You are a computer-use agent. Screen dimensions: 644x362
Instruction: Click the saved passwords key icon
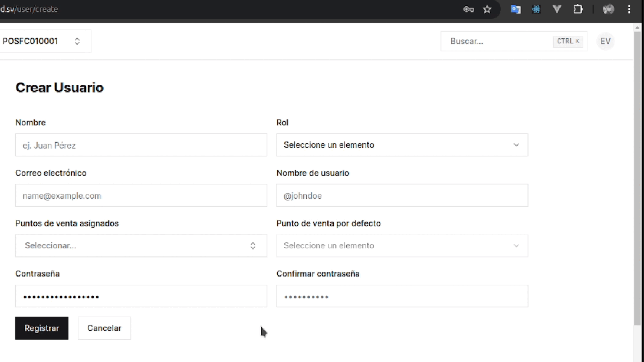pos(468,9)
